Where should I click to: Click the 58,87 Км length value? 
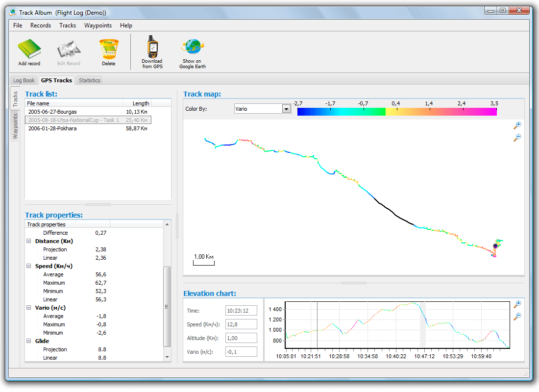point(137,128)
